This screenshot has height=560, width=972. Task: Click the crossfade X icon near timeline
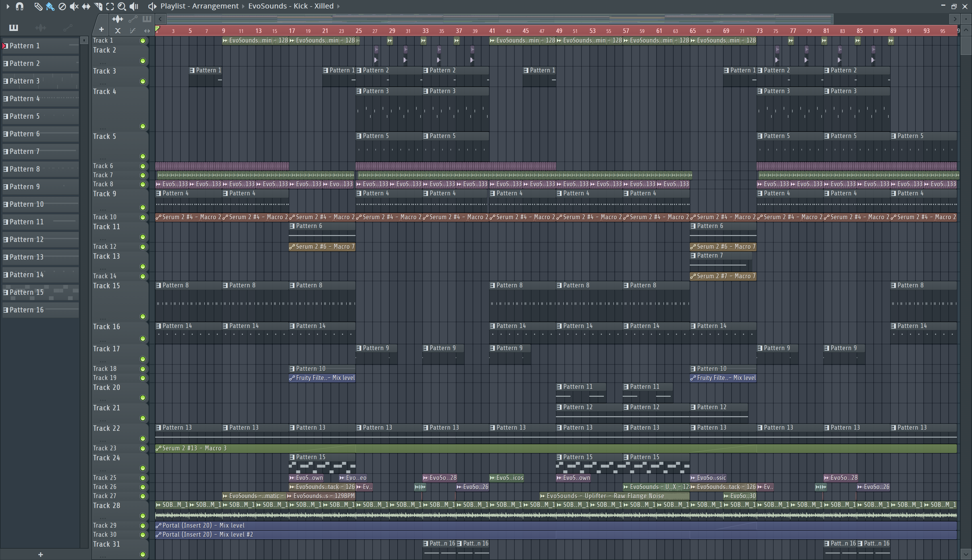[118, 30]
